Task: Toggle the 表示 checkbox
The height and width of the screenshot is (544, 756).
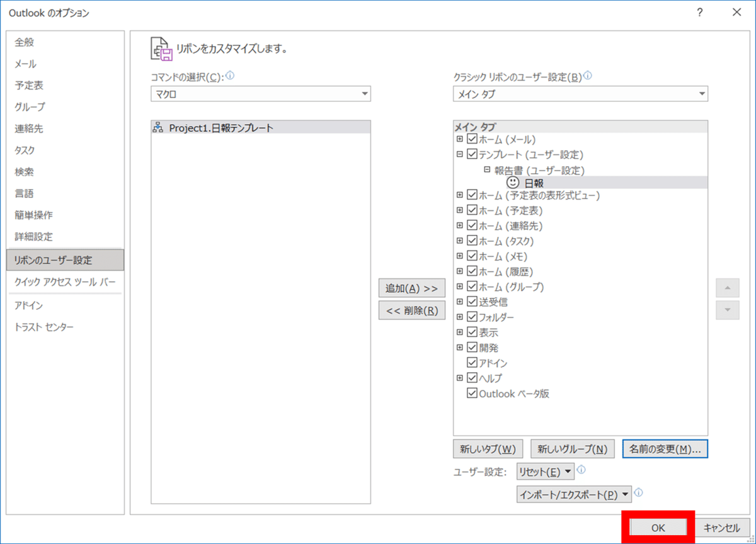Action: (472, 332)
